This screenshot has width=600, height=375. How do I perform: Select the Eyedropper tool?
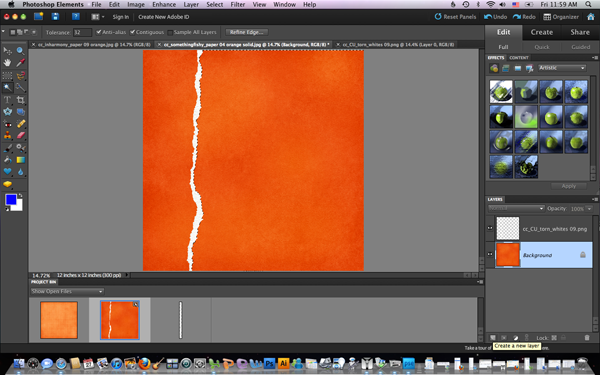20,63
